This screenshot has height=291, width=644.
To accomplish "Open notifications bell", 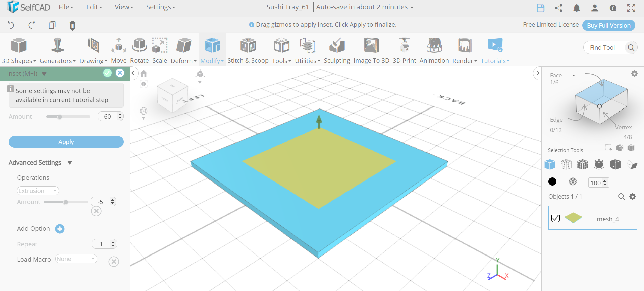I will pos(577,8).
